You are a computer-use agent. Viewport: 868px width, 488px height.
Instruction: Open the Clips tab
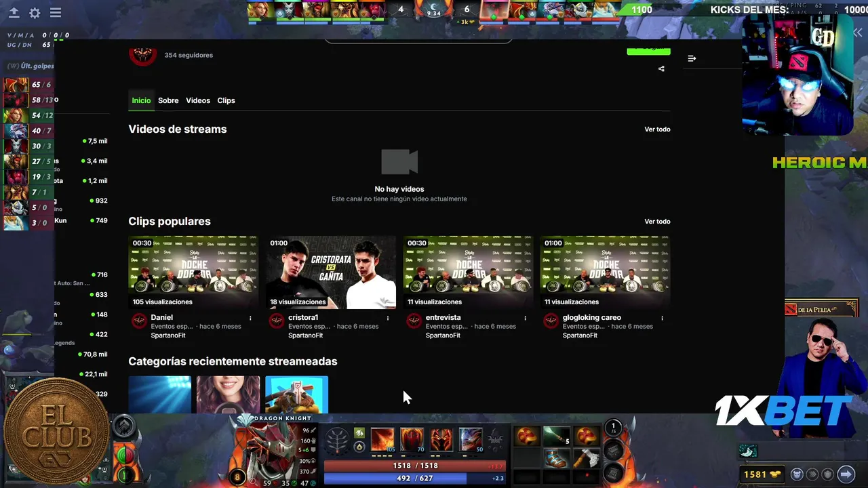[226, 100]
